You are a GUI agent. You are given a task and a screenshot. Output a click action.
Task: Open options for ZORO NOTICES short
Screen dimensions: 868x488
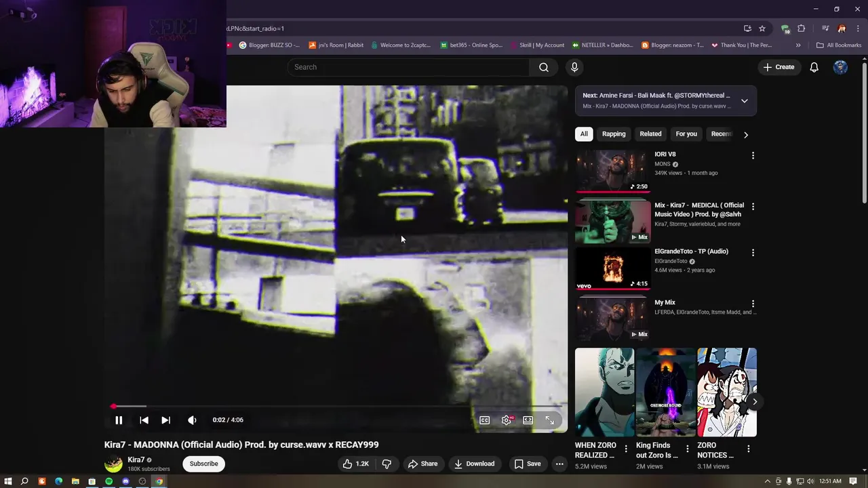tap(748, 449)
